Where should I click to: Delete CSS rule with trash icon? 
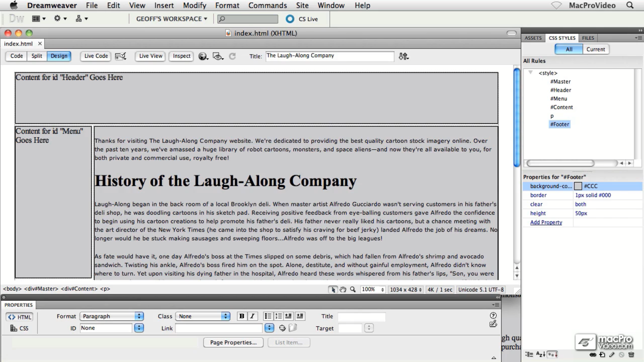(x=631, y=355)
